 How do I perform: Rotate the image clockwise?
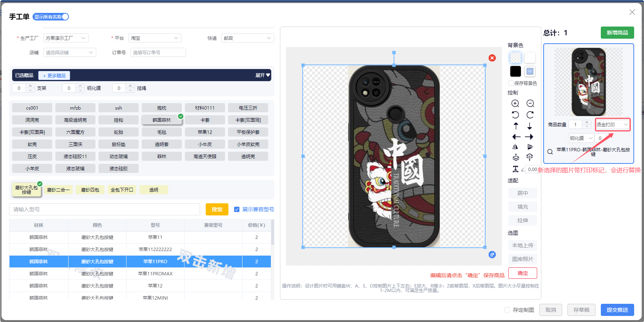[x=530, y=115]
